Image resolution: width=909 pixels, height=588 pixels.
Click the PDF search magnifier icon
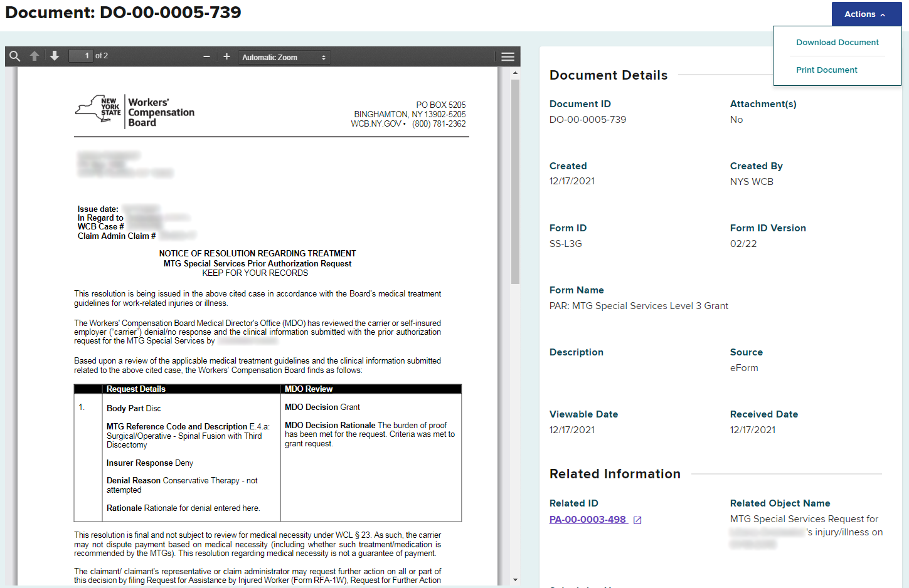pos(15,56)
